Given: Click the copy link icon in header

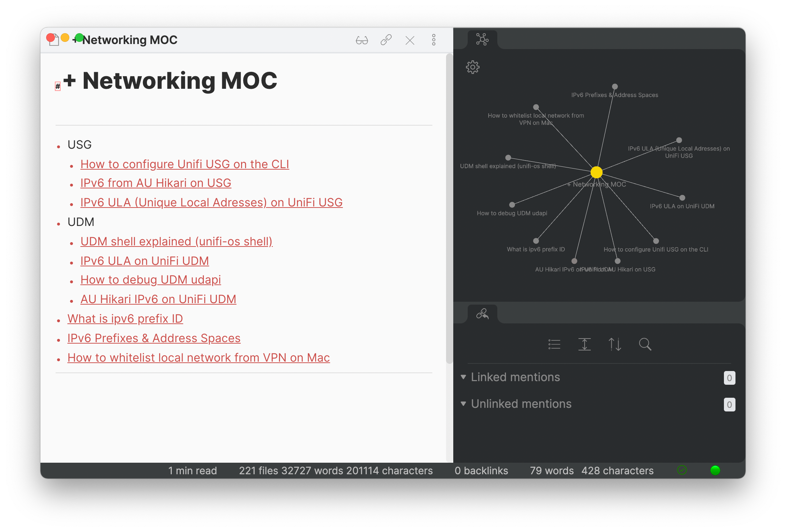Looking at the screenshot, I should (386, 40).
